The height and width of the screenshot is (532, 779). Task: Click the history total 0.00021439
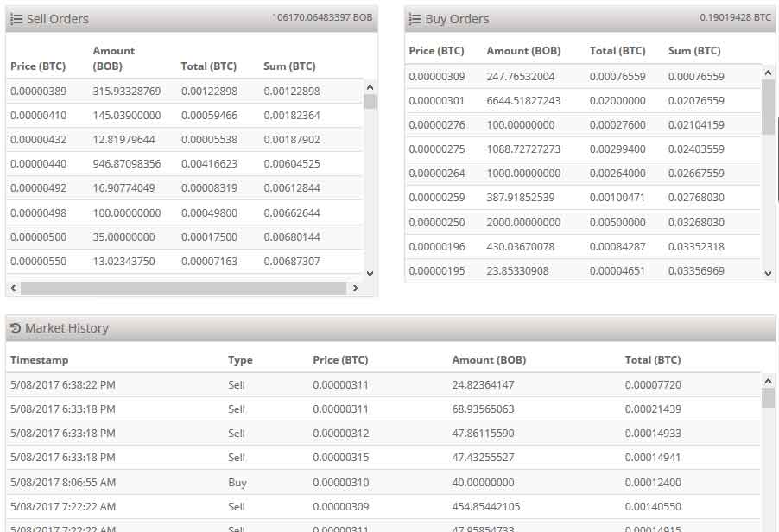(x=653, y=409)
